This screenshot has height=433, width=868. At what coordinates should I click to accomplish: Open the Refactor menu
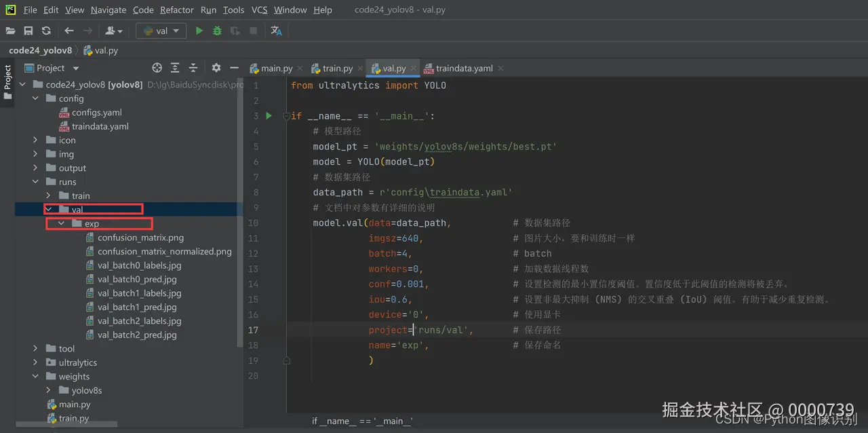tap(176, 10)
